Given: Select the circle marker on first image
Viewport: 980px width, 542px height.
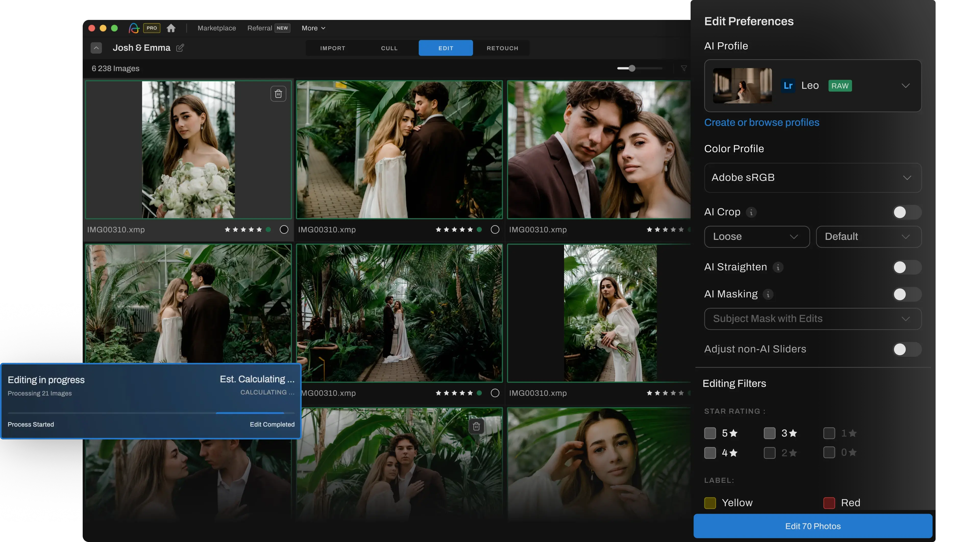Looking at the screenshot, I should pos(284,229).
